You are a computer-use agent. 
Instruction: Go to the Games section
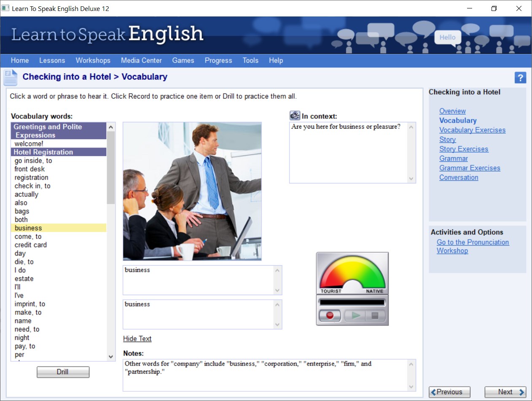183,60
